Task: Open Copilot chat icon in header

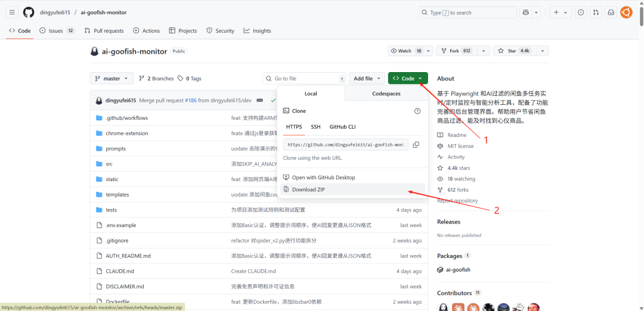Action: [525, 13]
